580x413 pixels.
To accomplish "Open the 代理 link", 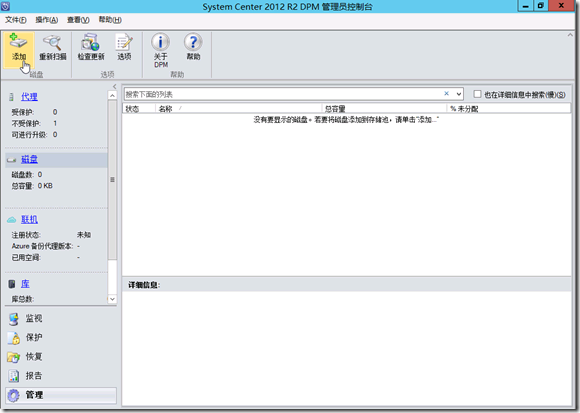I will [x=29, y=97].
